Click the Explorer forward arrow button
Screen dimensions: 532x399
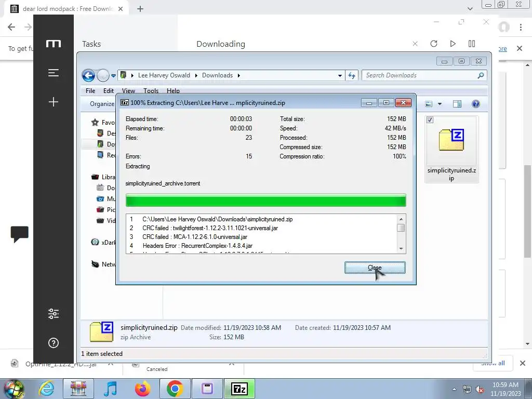(x=103, y=75)
